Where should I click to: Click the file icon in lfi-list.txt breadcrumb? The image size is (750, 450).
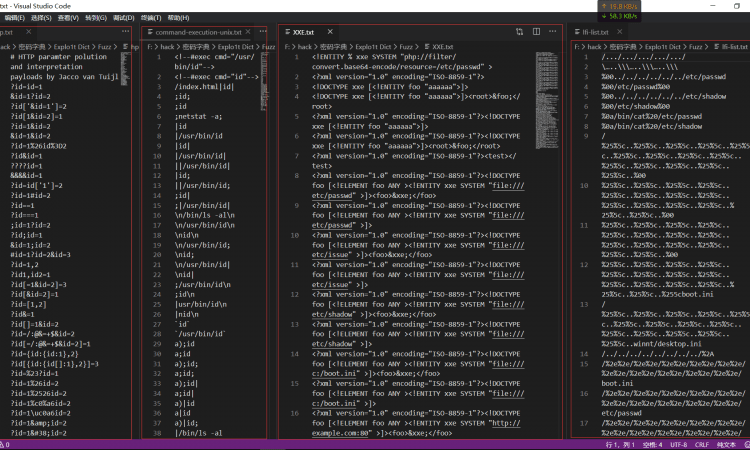pos(717,47)
